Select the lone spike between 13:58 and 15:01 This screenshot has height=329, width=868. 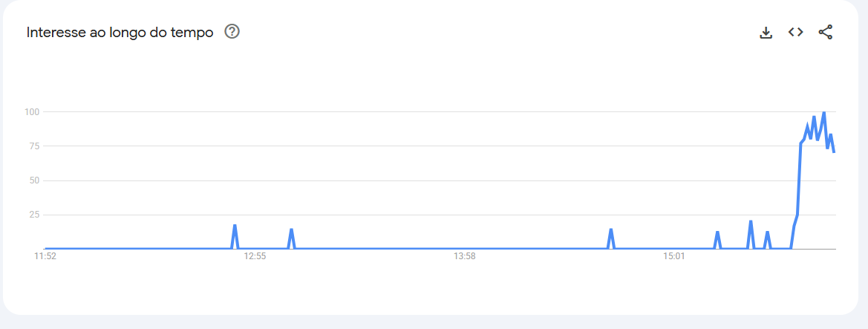pos(610,229)
